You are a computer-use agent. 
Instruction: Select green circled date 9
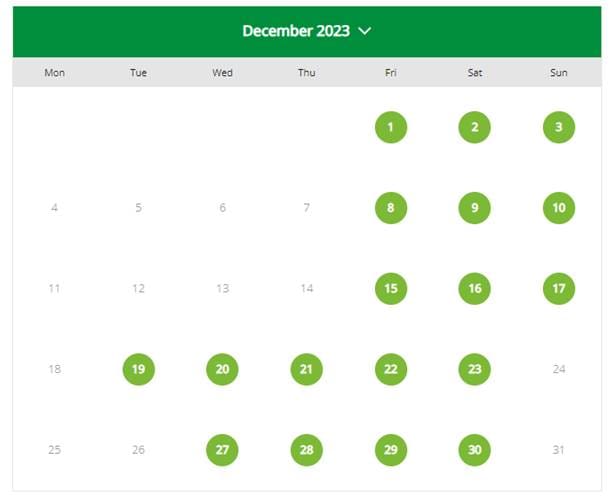pos(475,208)
